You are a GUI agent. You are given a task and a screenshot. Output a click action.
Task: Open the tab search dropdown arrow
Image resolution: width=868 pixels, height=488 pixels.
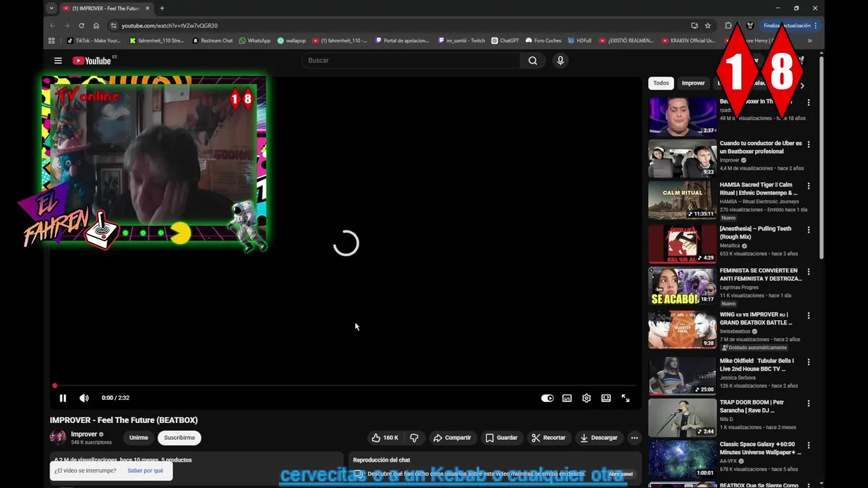click(x=51, y=8)
